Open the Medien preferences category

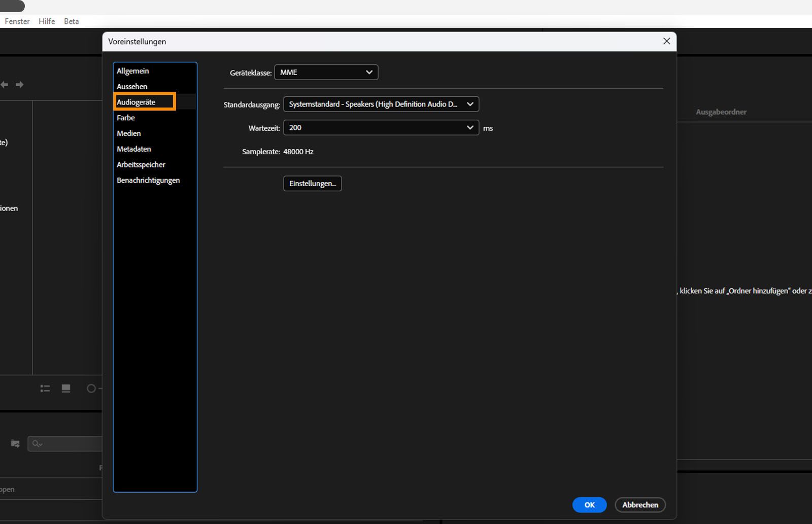tap(155, 133)
